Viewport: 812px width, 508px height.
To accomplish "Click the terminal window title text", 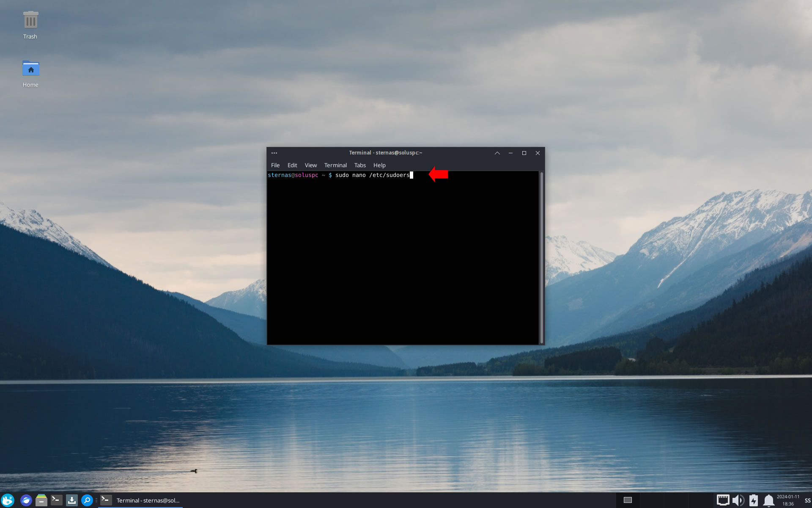I will click(385, 153).
